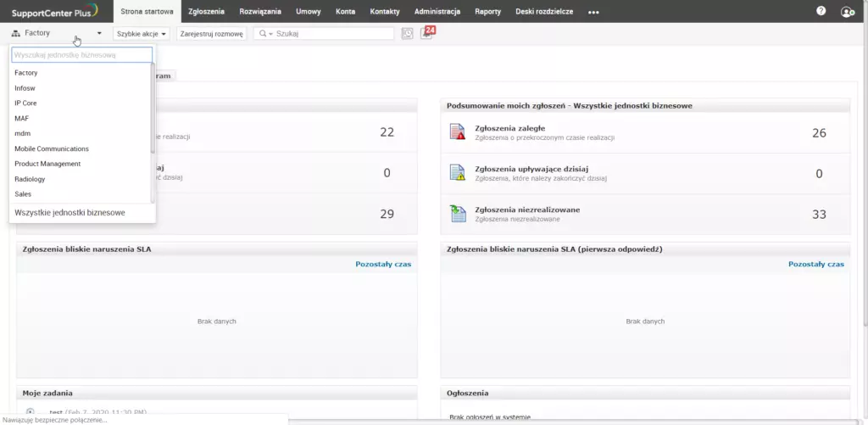Screen dimensions: 868x425
Task: Select Mobile Communications business unit
Action: 80,148
